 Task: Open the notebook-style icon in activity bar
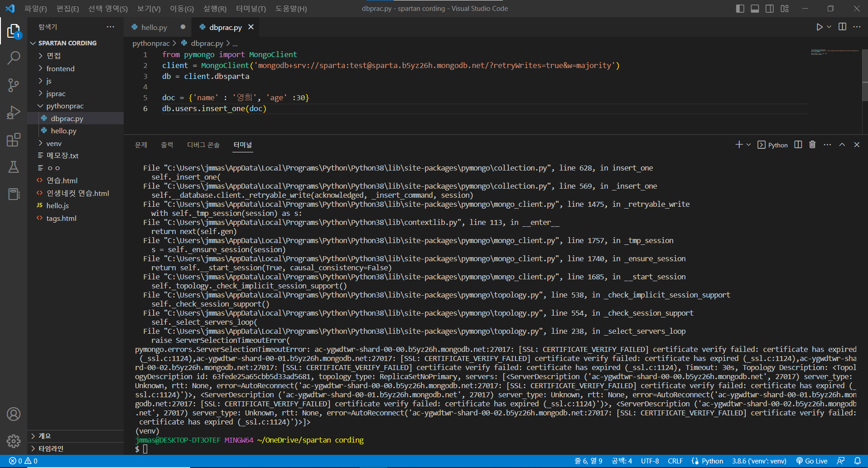[14, 194]
